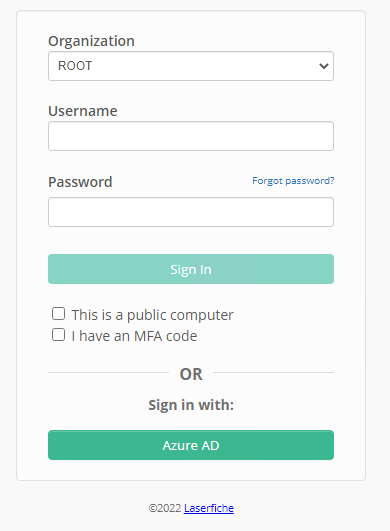Image resolution: width=390 pixels, height=531 pixels.
Task: Click the Organization field label
Action: pyautogui.click(x=91, y=41)
